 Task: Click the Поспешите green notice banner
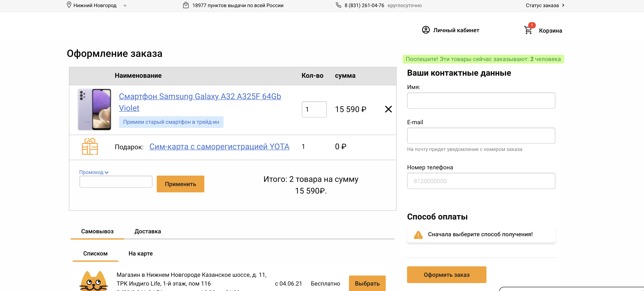(x=483, y=59)
